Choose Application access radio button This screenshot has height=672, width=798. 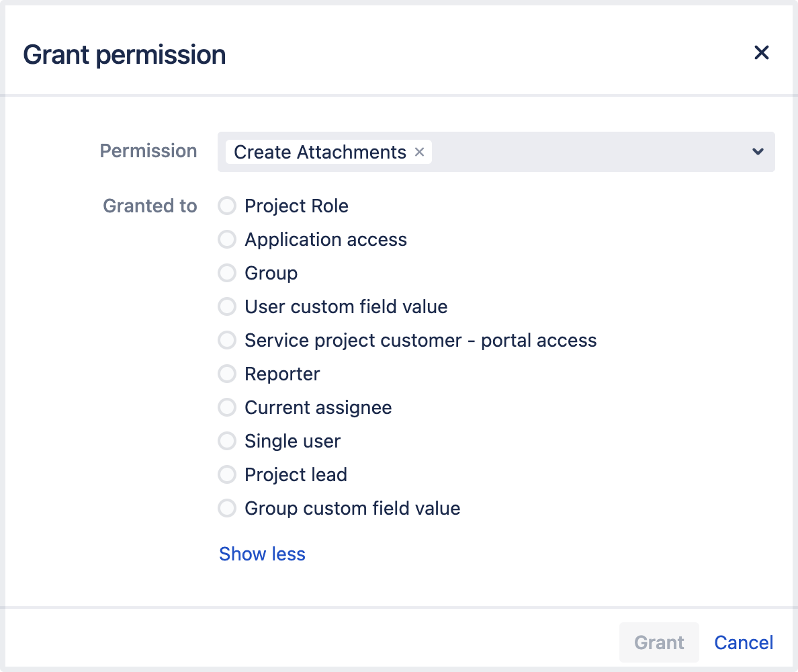[227, 239]
